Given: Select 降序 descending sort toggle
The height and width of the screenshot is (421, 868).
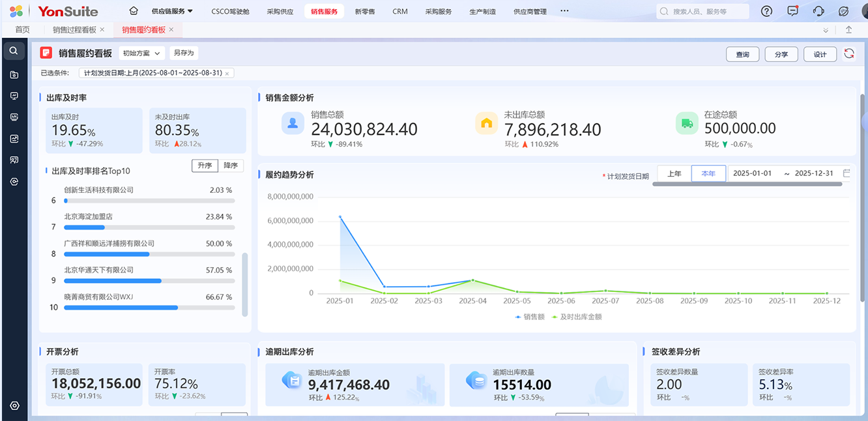Looking at the screenshot, I should (230, 166).
